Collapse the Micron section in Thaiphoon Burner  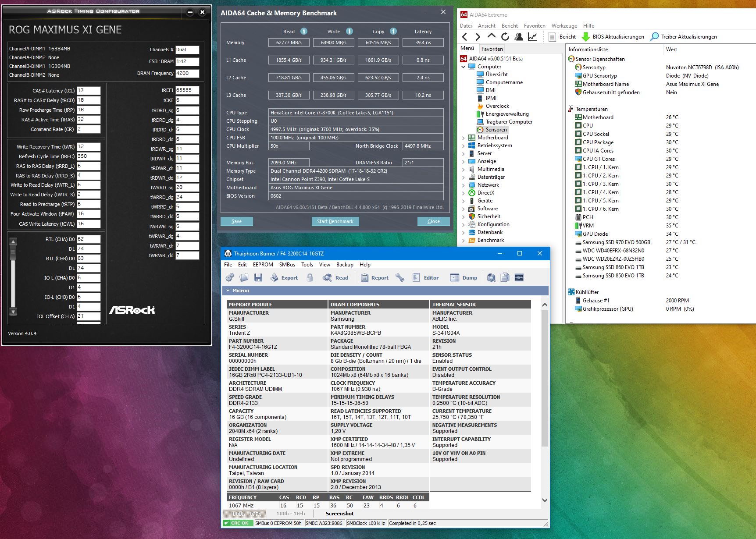[x=228, y=291]
